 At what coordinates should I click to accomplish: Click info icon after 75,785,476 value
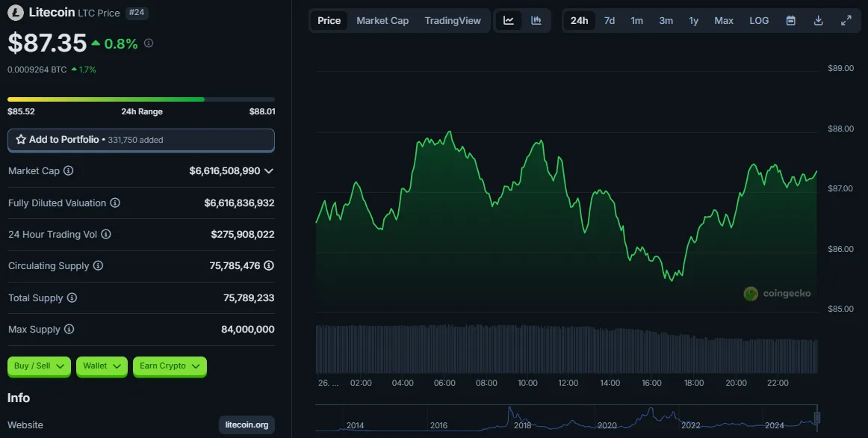pyautogui.click(x=269, y=266)
